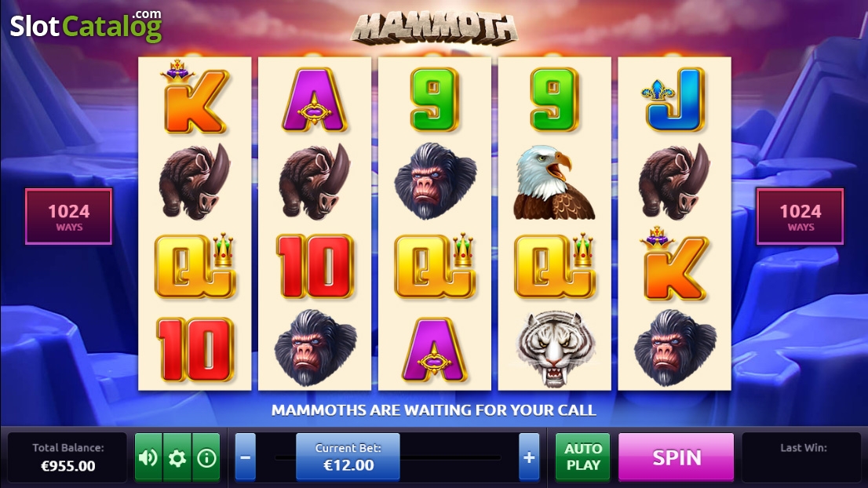Screen dimensions: 868x488
Task: Open settings with the gear icon
Action: pos(177,457)
